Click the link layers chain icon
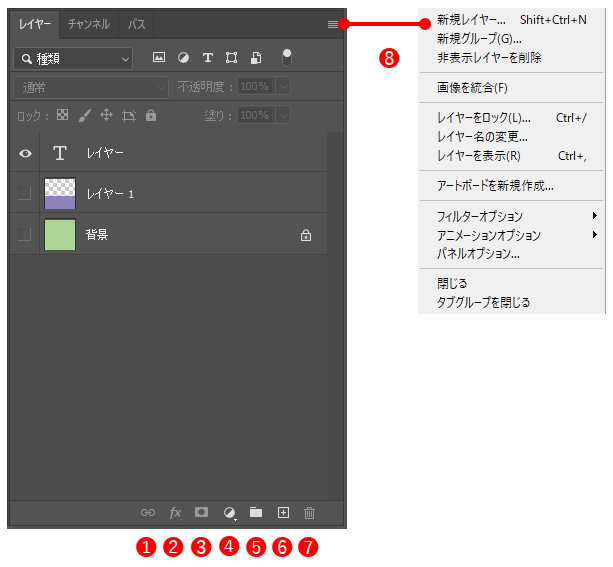 click(x=148, y=512)
